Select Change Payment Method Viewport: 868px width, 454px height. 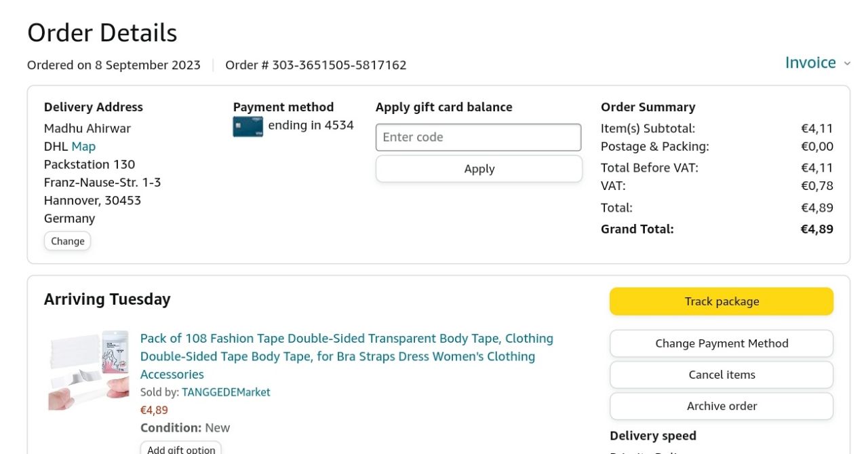click(721, 343)
